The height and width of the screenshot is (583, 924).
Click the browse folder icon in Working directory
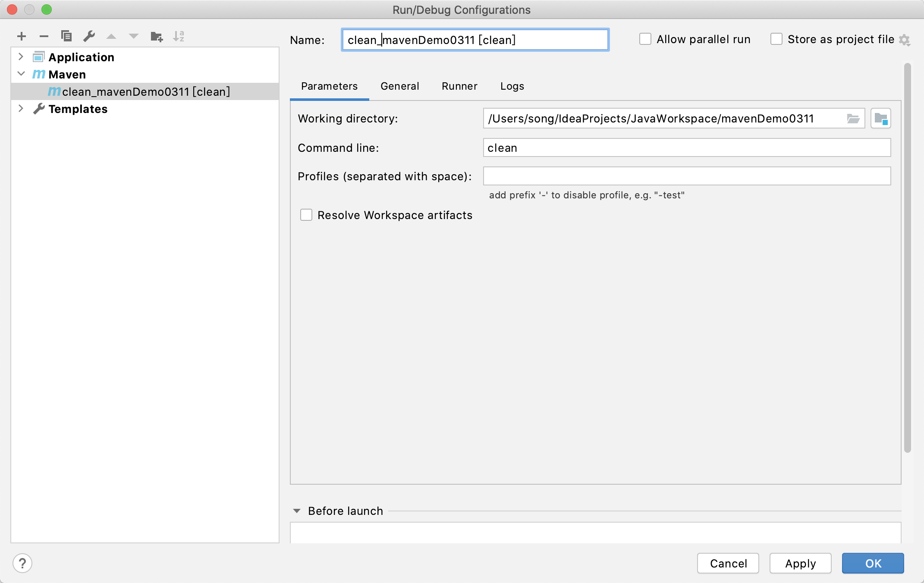[853, 119]
